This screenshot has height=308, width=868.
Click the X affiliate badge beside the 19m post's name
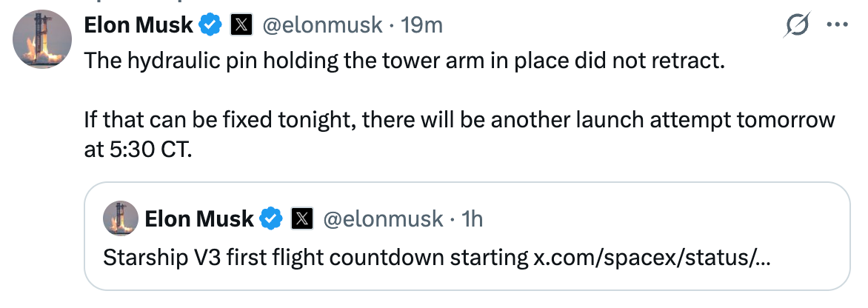pos(241,25)
